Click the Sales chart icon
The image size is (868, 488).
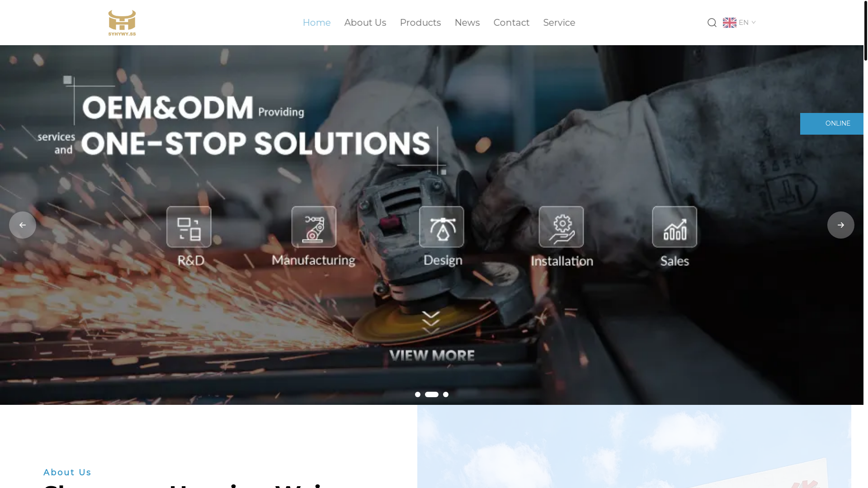point(675,227)
